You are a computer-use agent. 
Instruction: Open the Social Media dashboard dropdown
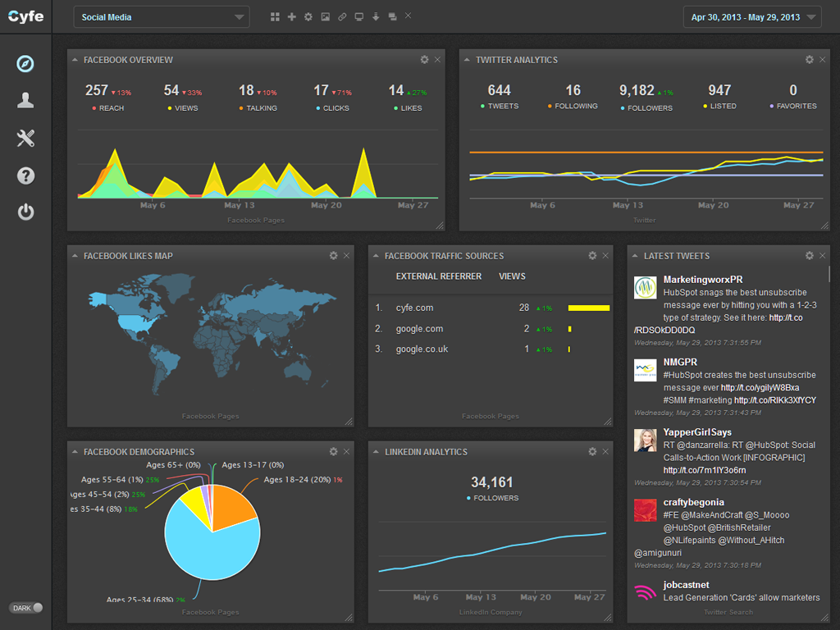pyautogui.click(x=161, y=16)
